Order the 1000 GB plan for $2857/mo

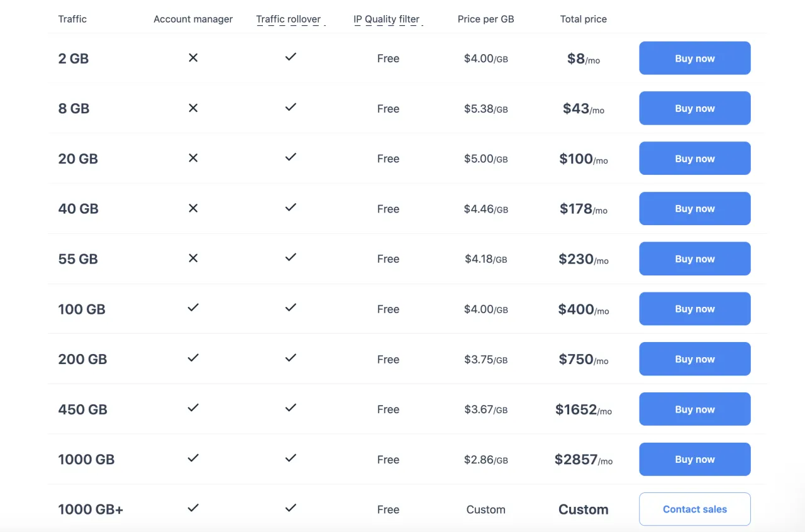[694, 459]
